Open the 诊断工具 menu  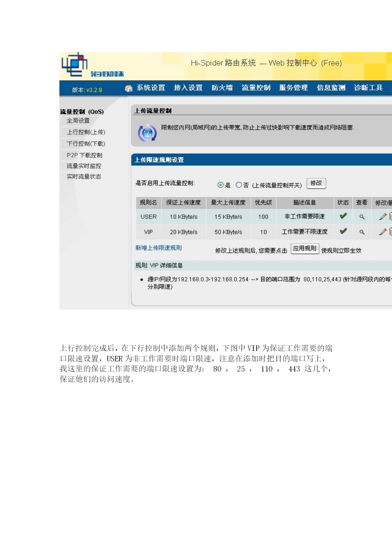click(368, 88)
